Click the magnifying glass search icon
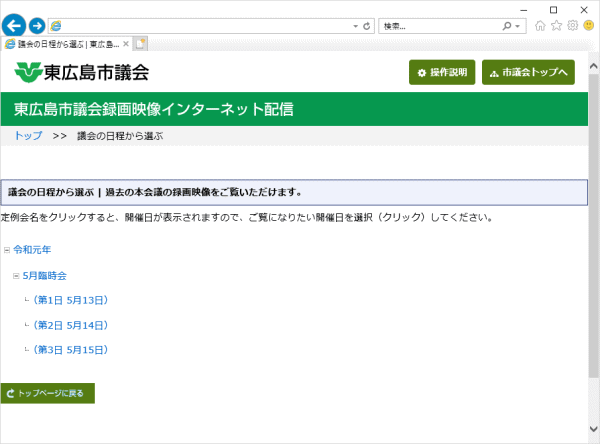 (x=507, y=26)
